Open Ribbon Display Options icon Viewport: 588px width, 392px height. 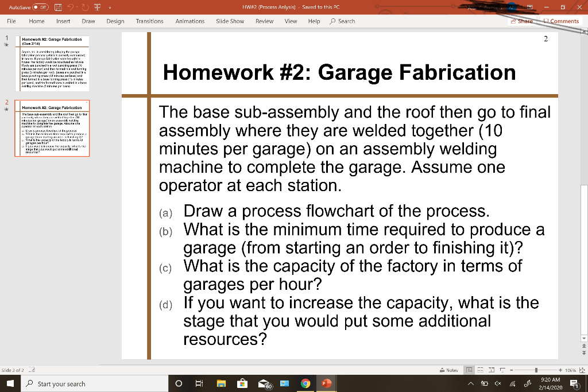point(530,7)
